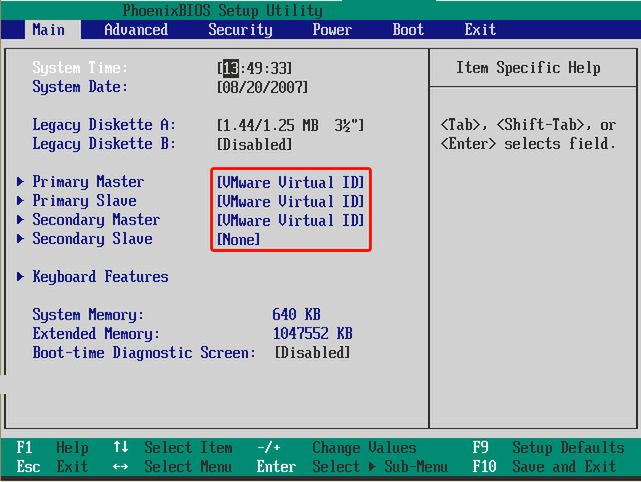The image size is (641, 482).
Task: Click the F9 Setup Defaults hint
Action: [548, 448]
